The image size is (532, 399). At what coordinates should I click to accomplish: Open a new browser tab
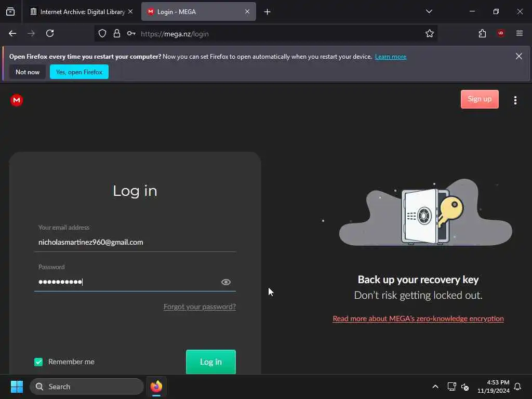(x=268, y=12)
